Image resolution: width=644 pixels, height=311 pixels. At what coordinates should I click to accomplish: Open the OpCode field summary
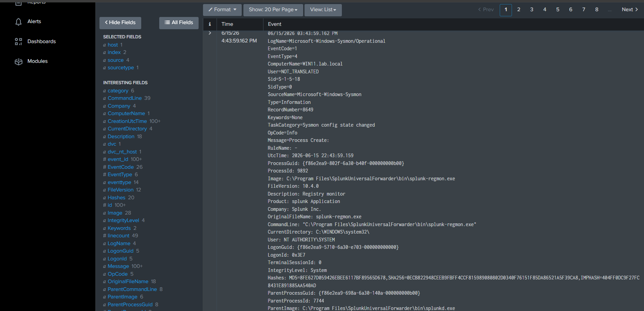click(117, 274)
